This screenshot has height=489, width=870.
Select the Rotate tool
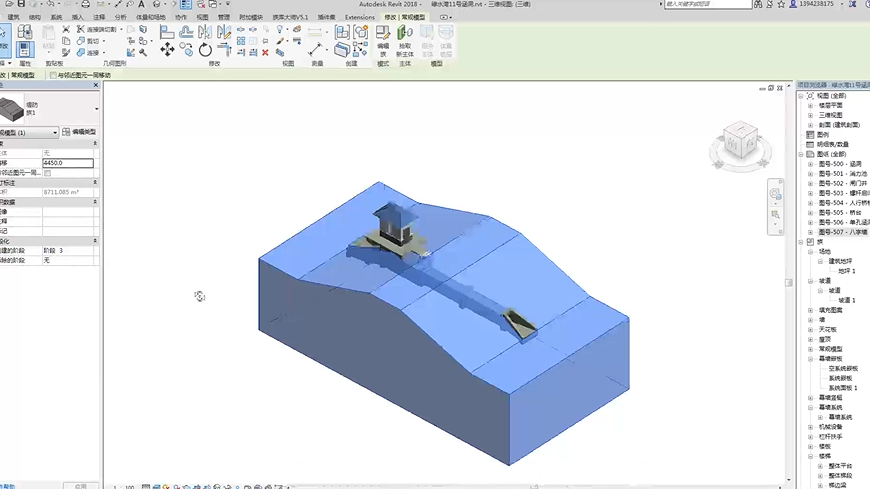(x=205, y=50)
